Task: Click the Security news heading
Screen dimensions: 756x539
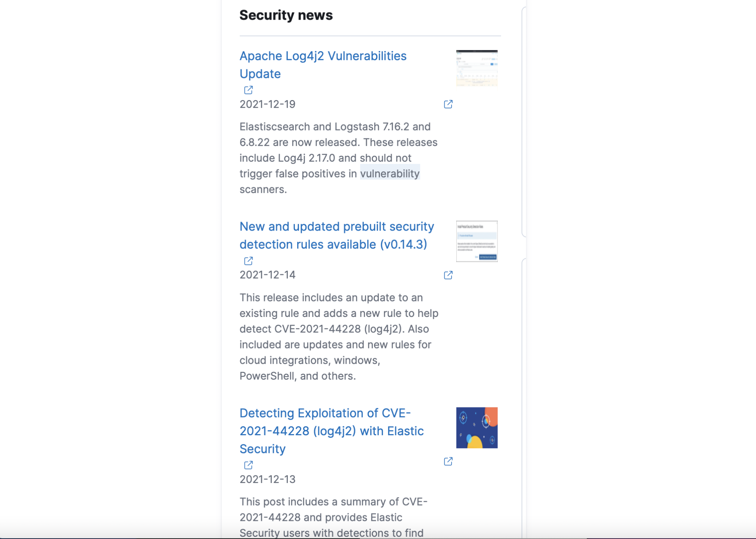Action: [286, 15]
